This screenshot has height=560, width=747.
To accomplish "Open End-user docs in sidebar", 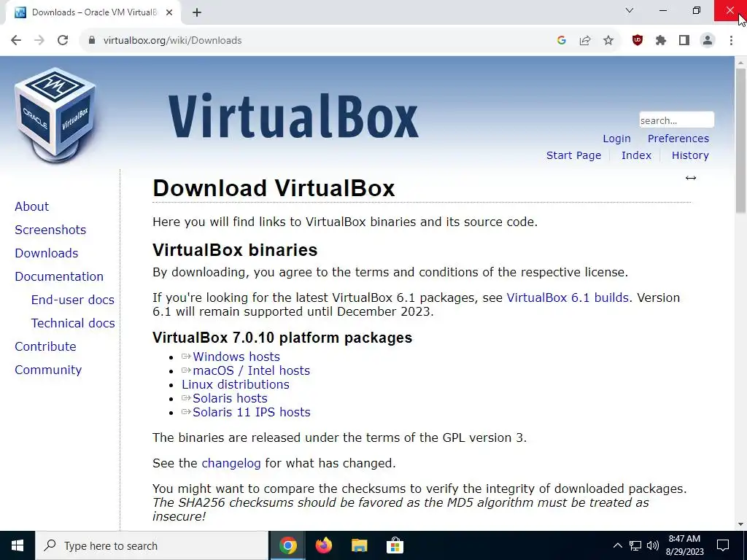I will point(72,300).
